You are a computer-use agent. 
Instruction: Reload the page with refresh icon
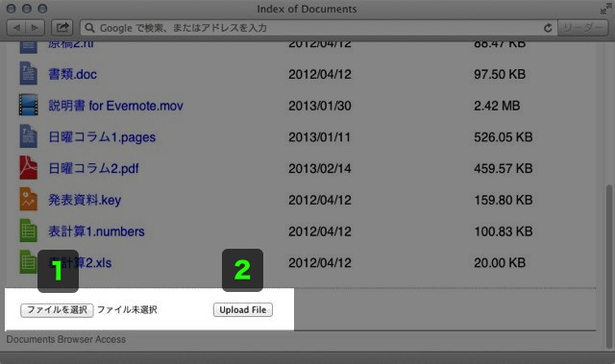(x=548, y=28)
